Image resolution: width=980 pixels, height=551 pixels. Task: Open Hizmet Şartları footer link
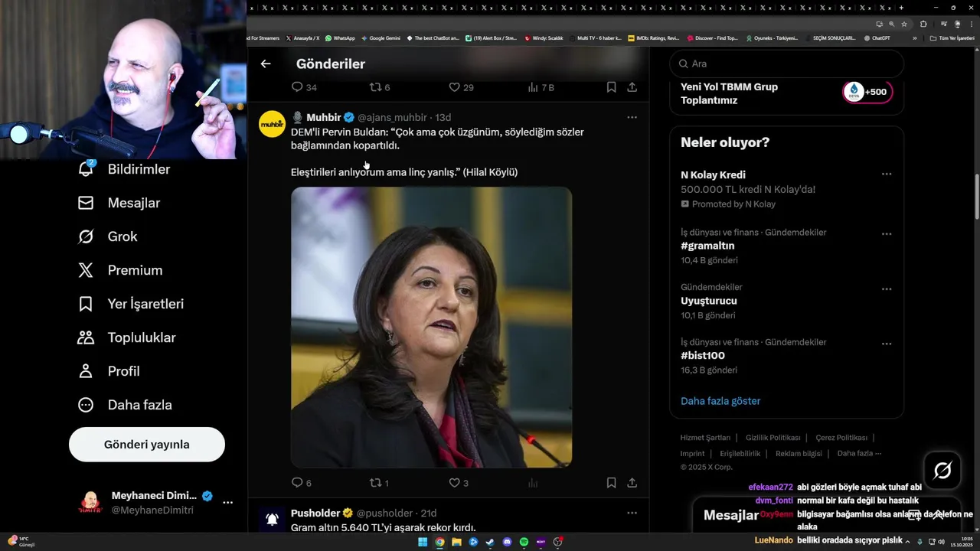click(x=705, y=438)
